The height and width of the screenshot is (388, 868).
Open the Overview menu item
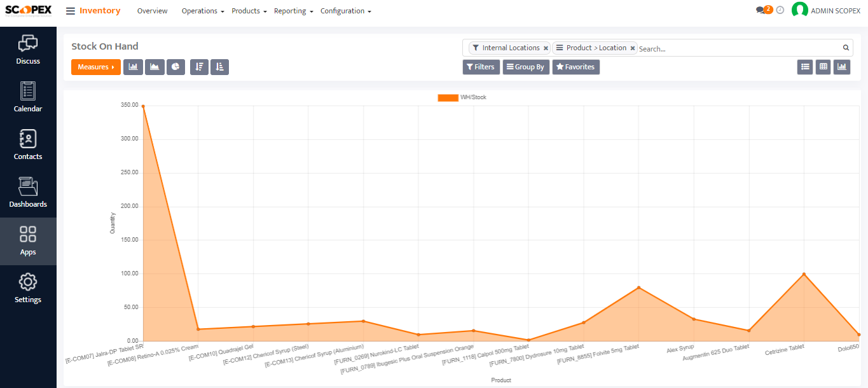click(x=153, y=11)
